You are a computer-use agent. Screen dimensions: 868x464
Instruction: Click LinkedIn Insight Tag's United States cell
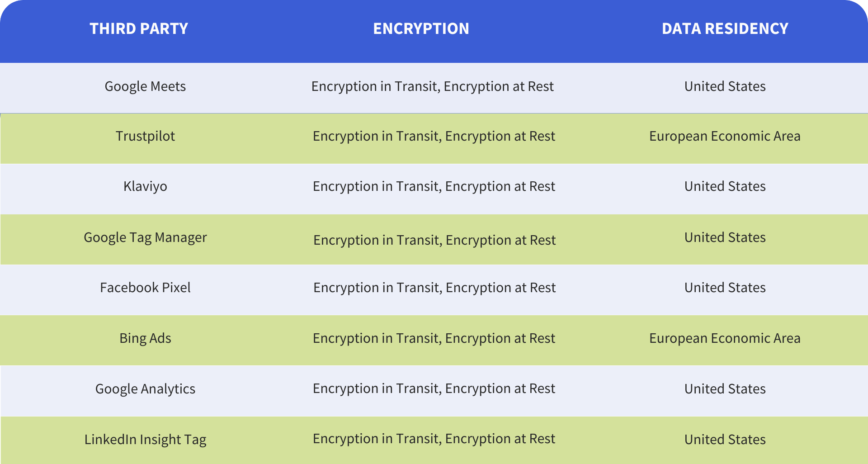point(725,440)
